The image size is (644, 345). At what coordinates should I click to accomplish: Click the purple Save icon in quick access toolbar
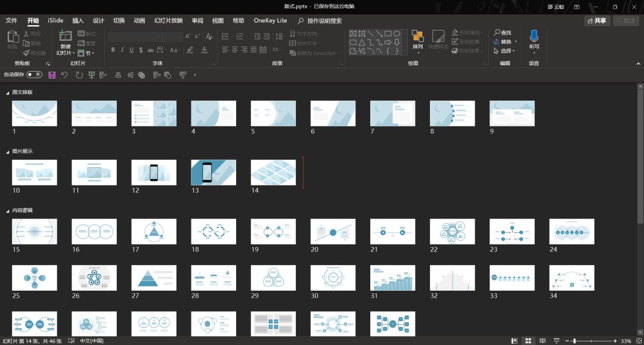click(52, 75)
